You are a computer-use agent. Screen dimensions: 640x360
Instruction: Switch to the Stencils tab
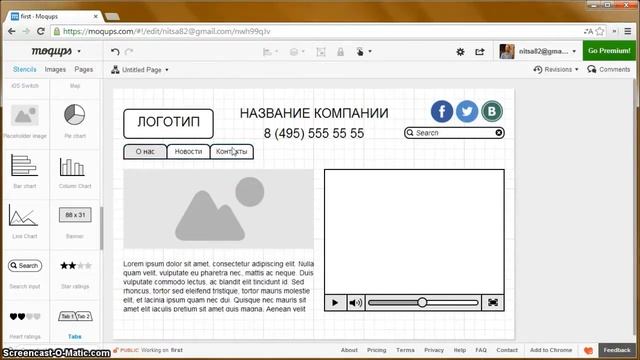pos(24,69)
